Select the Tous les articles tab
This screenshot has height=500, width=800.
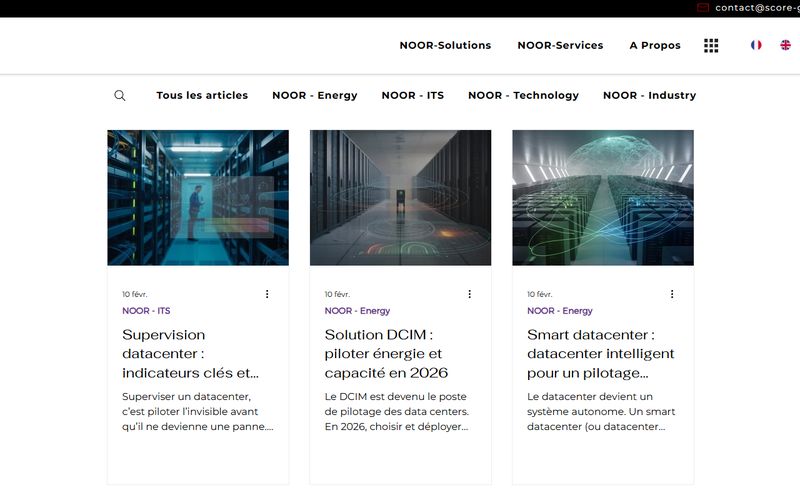pyautogui.click(x=202, y=95)
